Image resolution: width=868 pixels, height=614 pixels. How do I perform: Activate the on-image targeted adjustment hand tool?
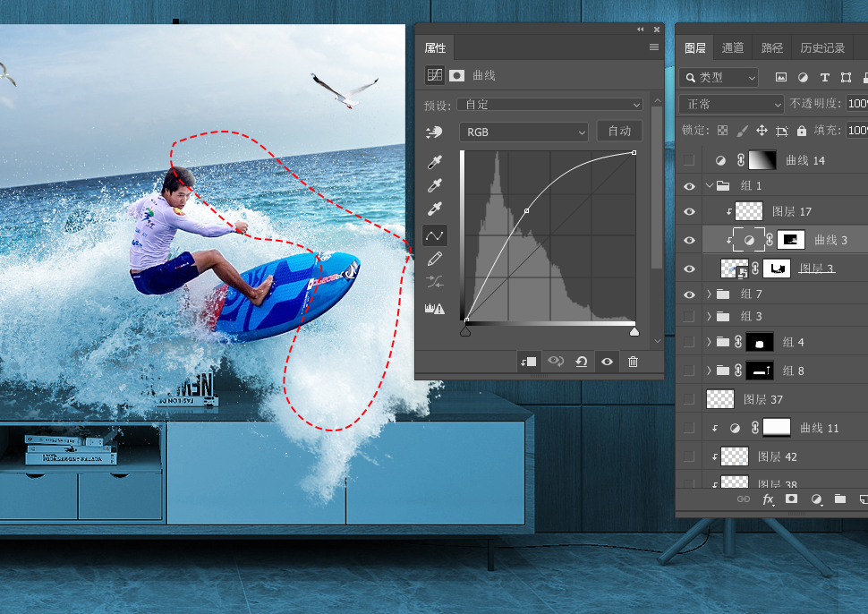click(x=434, y=132)
